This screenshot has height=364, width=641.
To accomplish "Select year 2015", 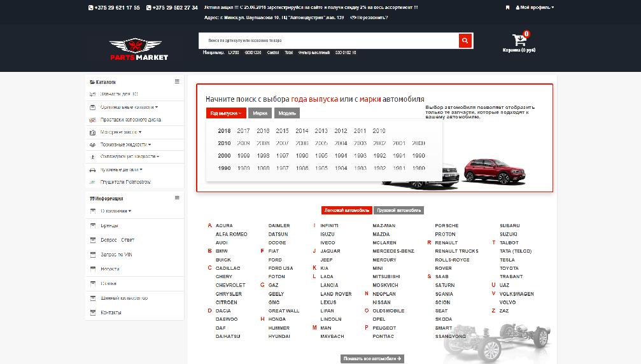I will coord(282,130).
